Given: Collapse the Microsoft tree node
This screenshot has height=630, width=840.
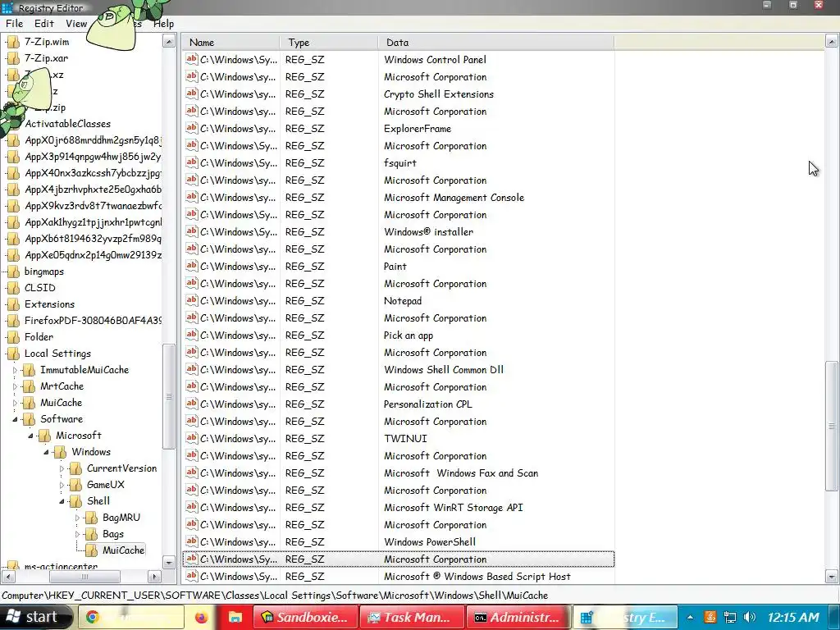Looking at the screenshot, I should coord(30,436).
